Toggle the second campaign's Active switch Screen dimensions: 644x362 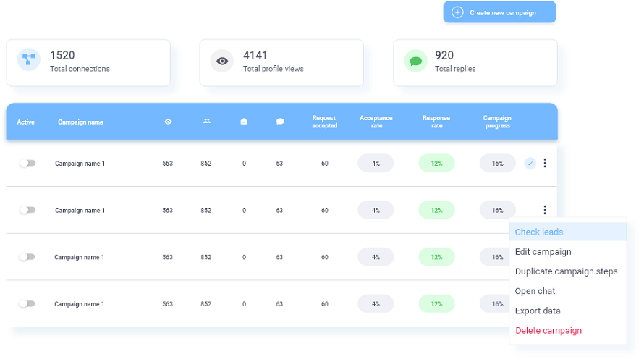(x=27, y=210)
